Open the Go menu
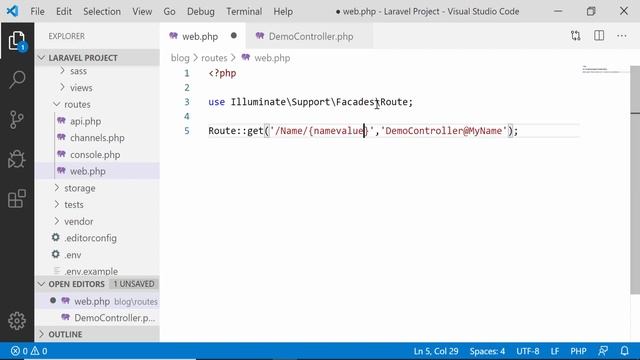 (169, 11)
